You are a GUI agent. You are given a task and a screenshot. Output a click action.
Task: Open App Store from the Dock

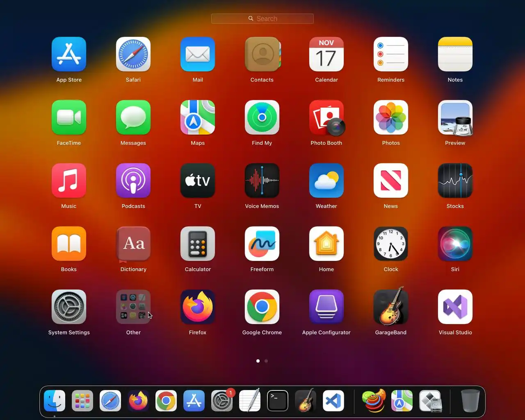[194, 401]
